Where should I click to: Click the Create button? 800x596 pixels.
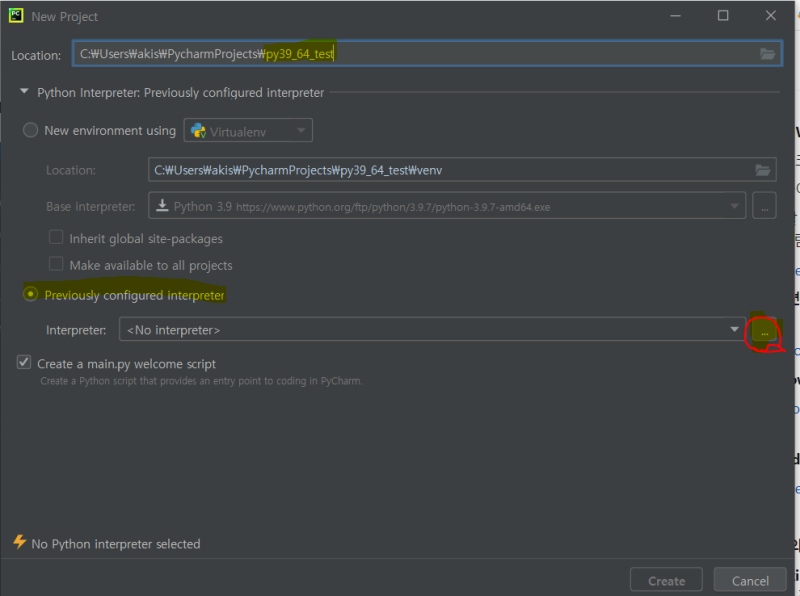point(666,580)
